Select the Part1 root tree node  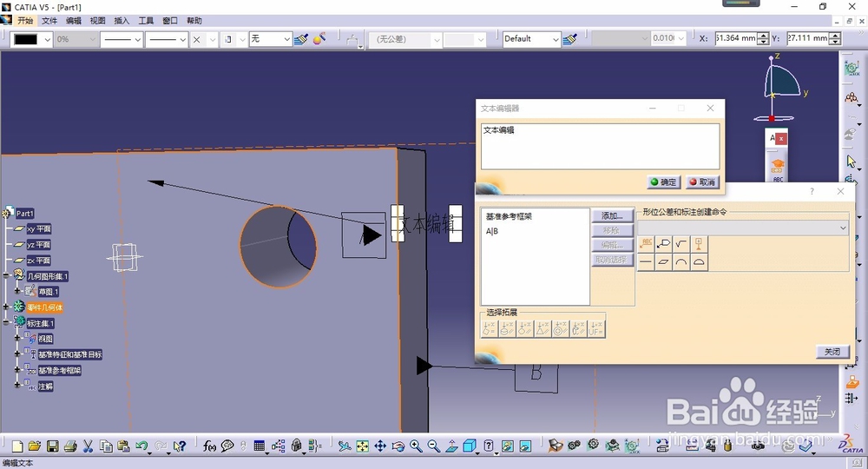(x=24, y=213)
